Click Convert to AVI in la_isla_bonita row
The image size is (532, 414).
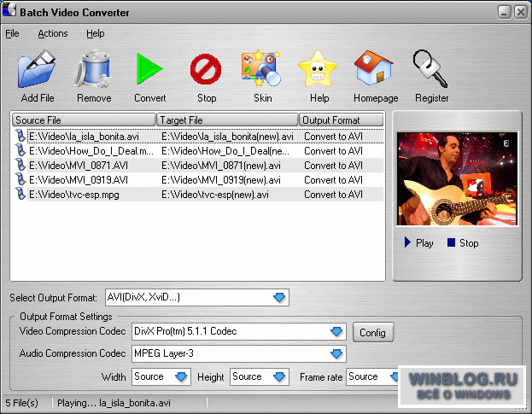(x=333, y=137)
